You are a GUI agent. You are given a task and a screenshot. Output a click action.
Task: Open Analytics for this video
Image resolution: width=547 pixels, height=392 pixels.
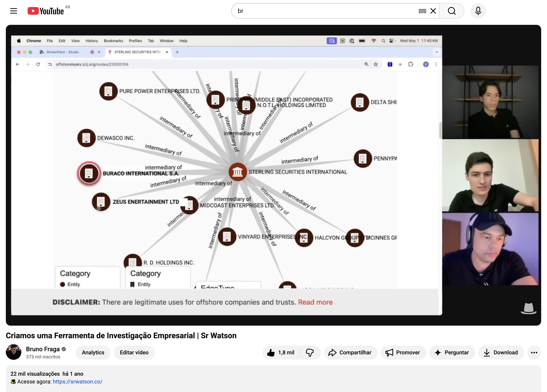[x=93, y=352]
